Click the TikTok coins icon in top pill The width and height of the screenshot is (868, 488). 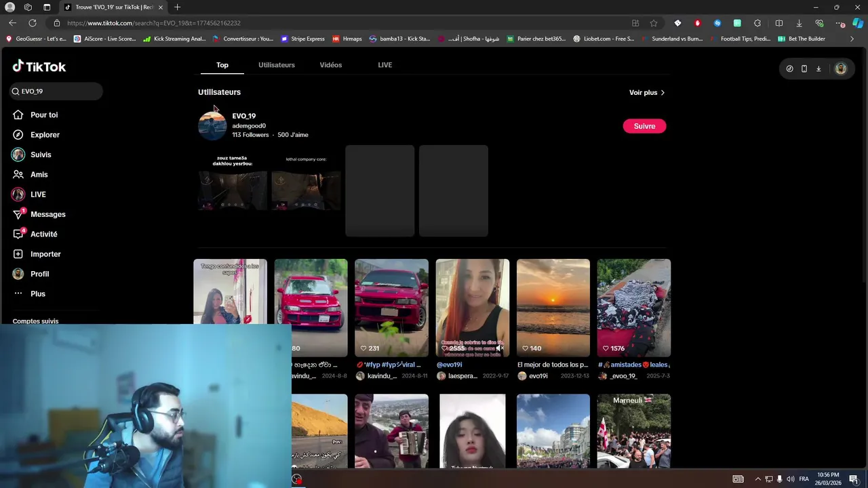coord(789,68)
